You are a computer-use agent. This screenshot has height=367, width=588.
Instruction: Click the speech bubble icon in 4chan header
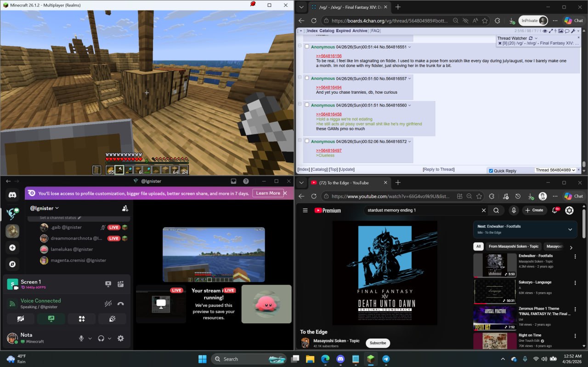(x=567, y=31)
